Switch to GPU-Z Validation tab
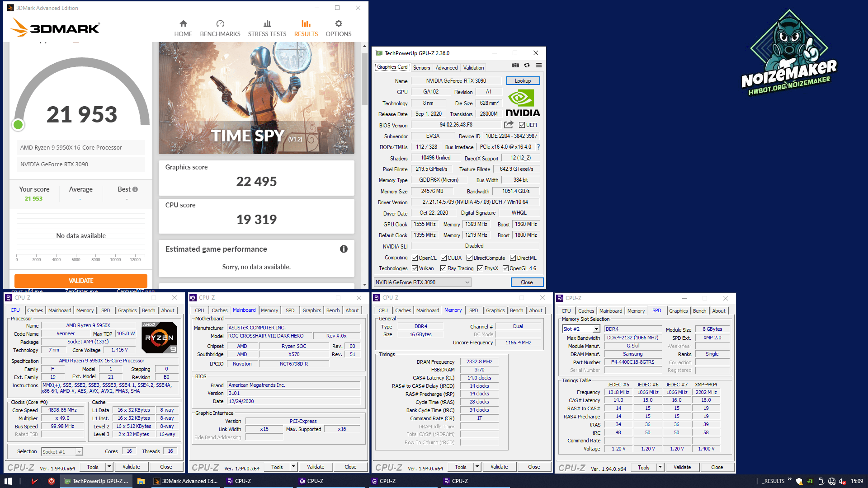Viewport: 868px width, 488px height. (x=473, y=67)
